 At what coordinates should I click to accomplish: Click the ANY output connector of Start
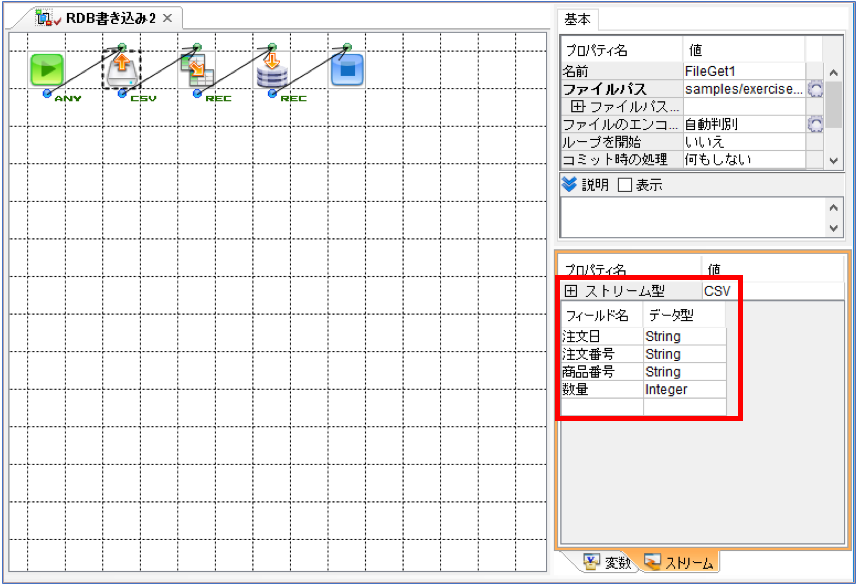(x=47, y=94)
